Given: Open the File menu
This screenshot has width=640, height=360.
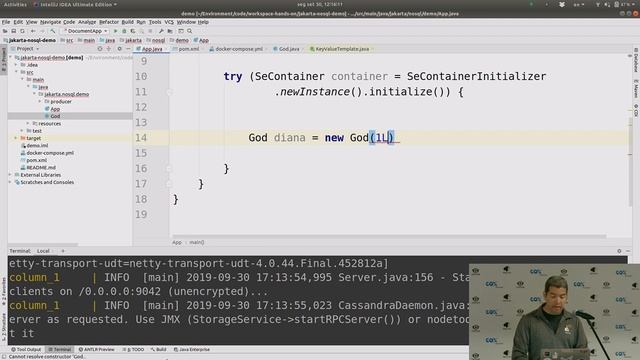Looking at the screenshot, I should point(6,22).
